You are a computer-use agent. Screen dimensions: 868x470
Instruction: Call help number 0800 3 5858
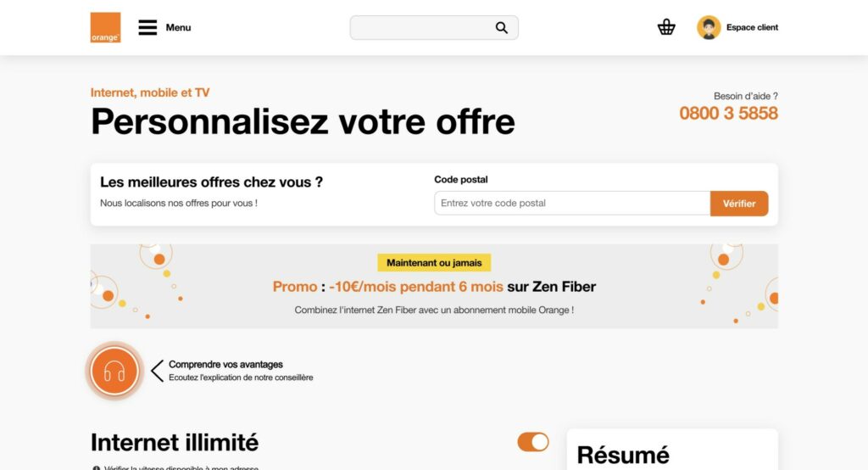728,113
